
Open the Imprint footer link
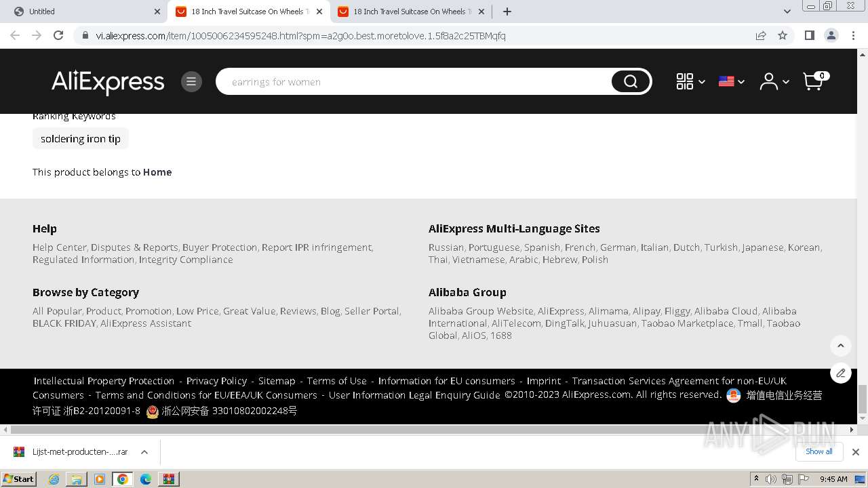[544, 381]
